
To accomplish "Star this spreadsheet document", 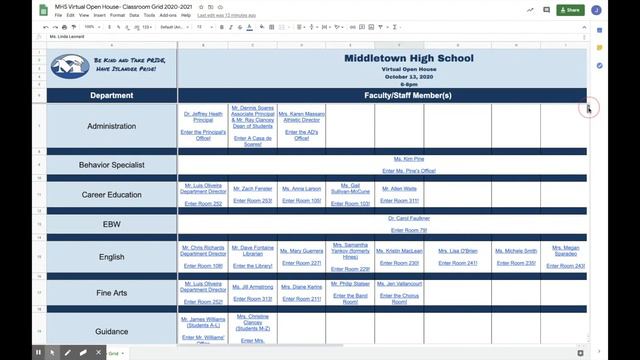I will coord(201,7).
